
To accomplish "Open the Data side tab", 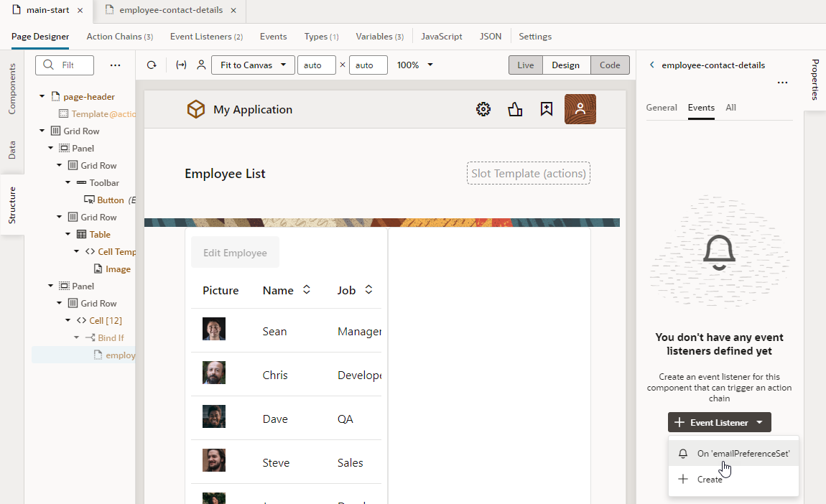I will 11,150.
